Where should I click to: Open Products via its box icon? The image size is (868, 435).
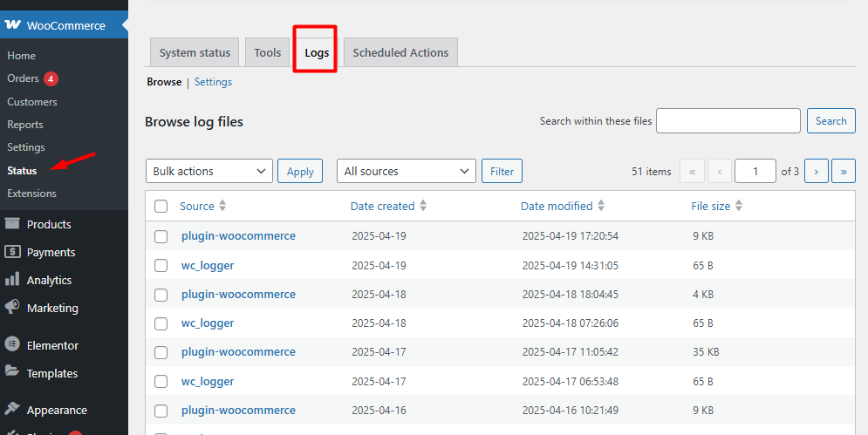pyautogui.click(x=12, y=223)
